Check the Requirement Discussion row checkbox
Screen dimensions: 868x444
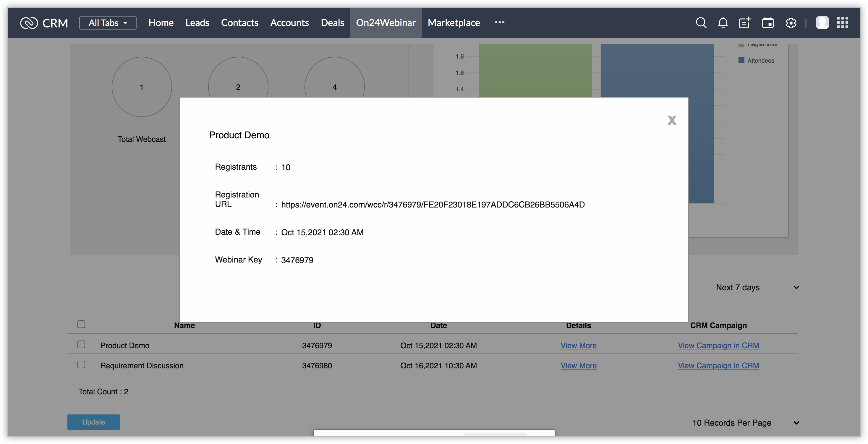coord(81,364)
